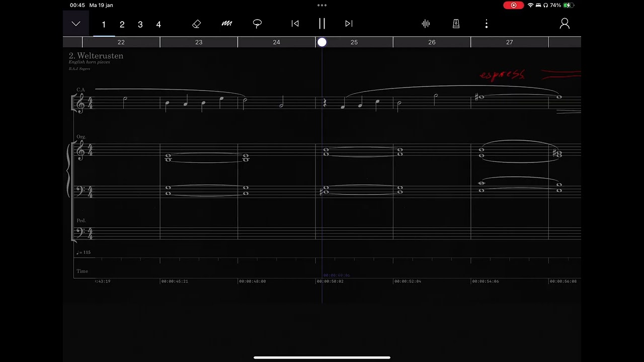This screenshot has width=644, height=362.
Task: Open the audio waveform panel
Action: click(x=426, y=24)
